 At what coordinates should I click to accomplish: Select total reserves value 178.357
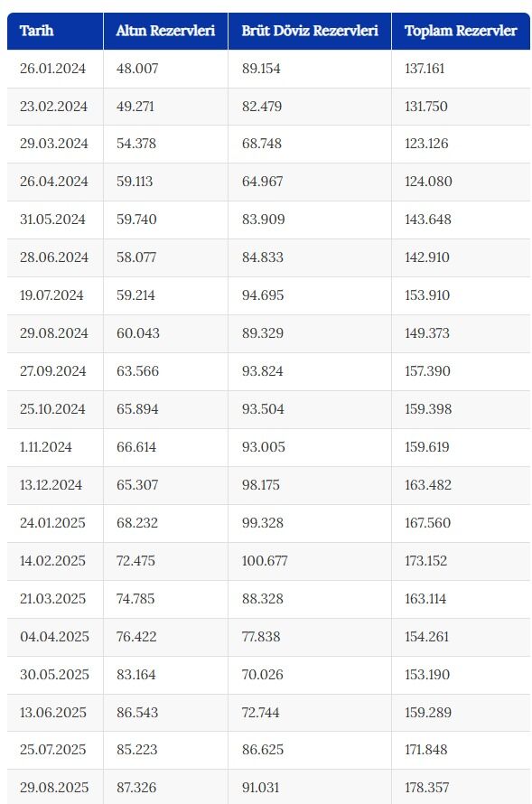[x=427, y=788]
